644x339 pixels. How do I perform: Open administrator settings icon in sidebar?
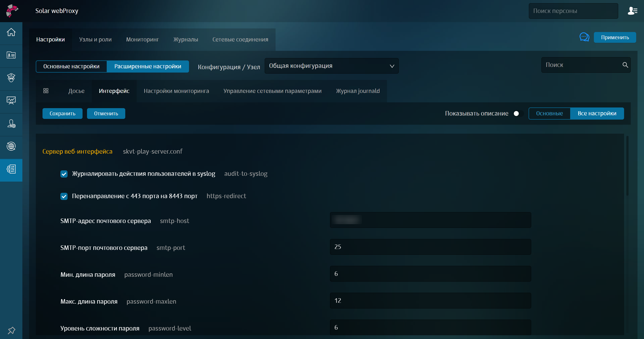(11, 124)
